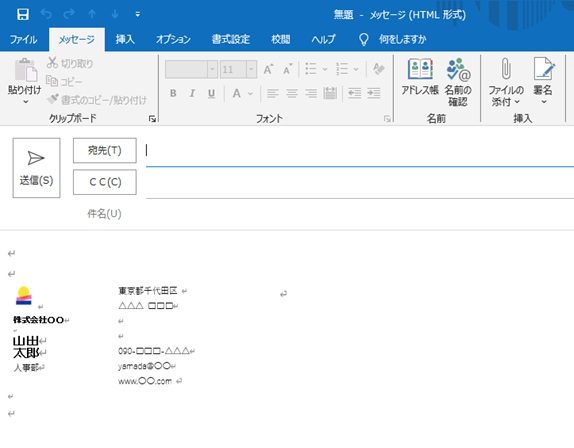The width and height of the screenshot is (574, 448).
Task: Click the increase font size icon
Action: click(x=268, y=69)
